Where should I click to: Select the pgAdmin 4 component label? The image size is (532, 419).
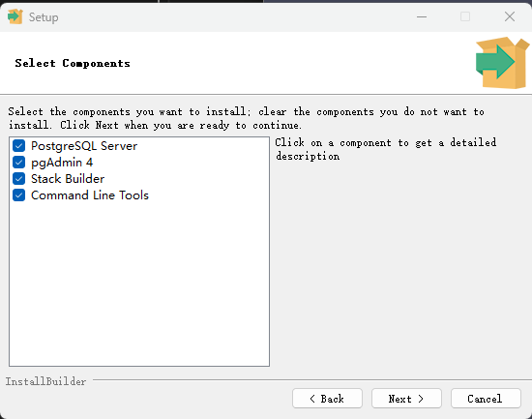pos(62,163)
